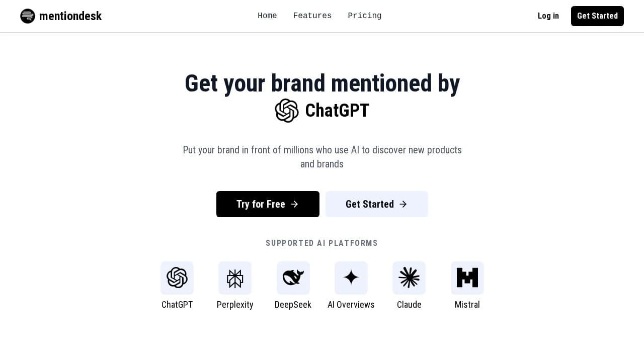Open the Features navigation item
Image resolution: width=644 pixels, height=362 pixels.
click(312, 16)
